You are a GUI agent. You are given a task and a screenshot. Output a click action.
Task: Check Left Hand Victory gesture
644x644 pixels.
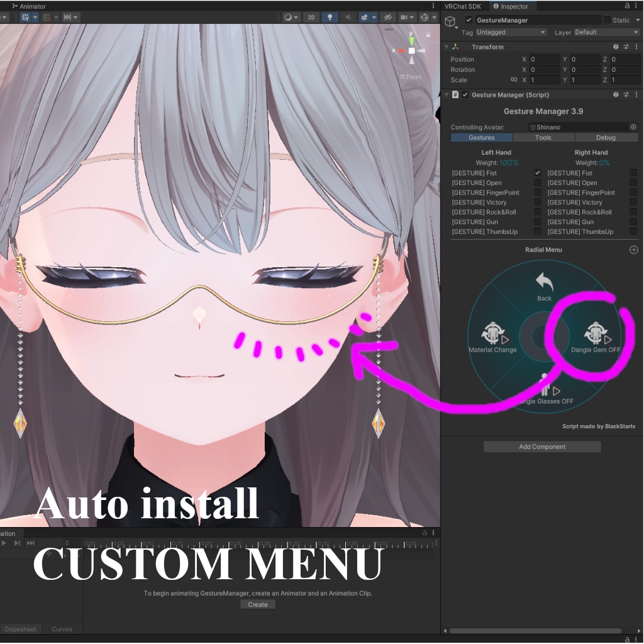(x=537, y=202)
